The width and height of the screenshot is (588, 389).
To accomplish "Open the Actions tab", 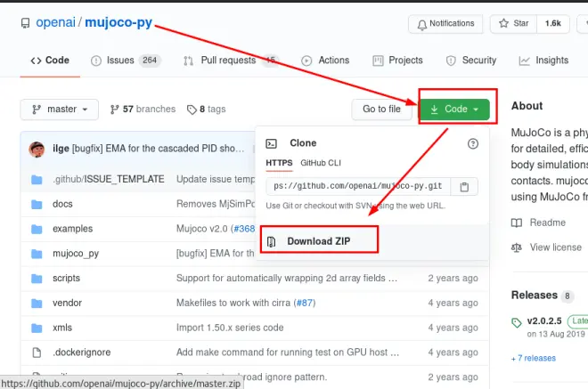I will coord(325,61).
